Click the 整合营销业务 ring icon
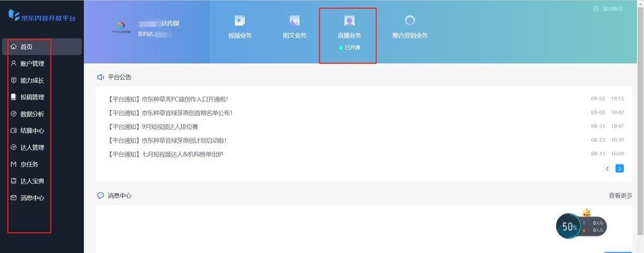Image resolution: width=644 pixels, height=253 pixels. 410,20
